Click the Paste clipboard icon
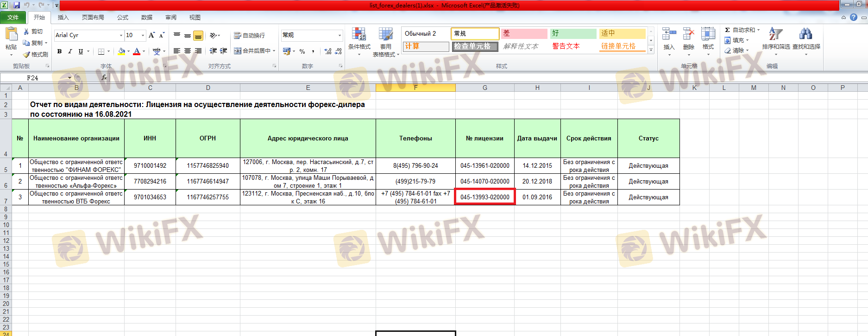Viewport: 868px width, 336px height. [11, 34]
